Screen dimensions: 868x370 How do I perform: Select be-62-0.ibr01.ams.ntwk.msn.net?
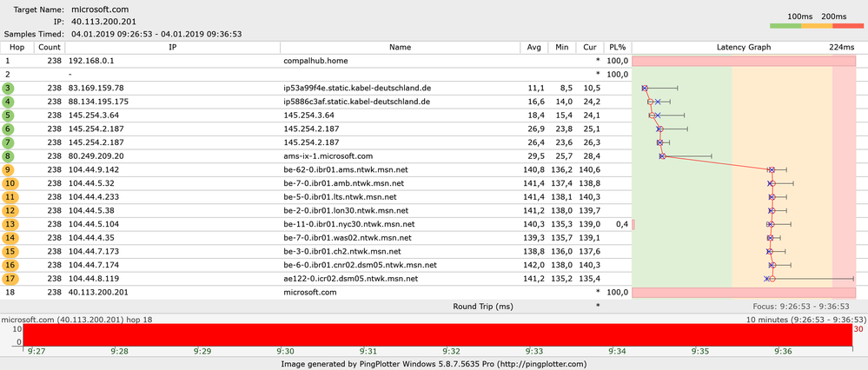(346, 169)
